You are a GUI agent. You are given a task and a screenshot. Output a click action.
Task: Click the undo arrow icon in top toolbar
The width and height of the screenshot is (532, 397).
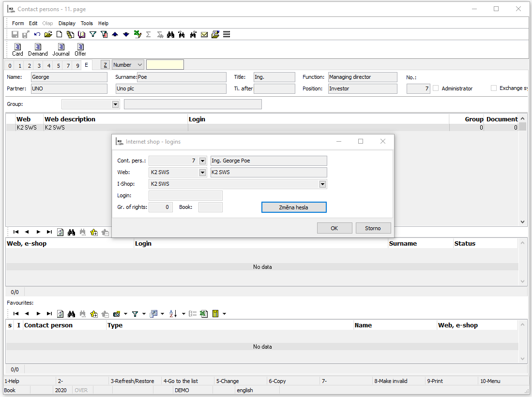tap(37, 34)
